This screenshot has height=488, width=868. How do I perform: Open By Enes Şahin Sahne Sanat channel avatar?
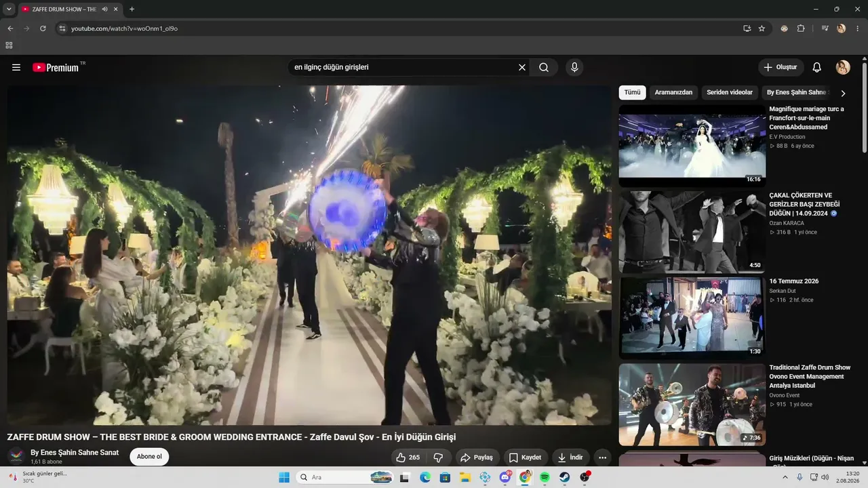click(16, 456)
